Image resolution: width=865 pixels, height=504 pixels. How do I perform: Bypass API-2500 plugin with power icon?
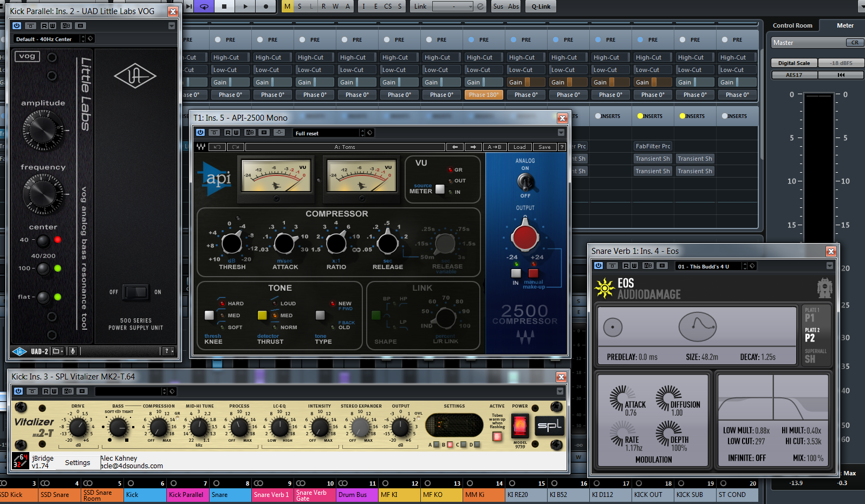pyautogui.click(x=200, y=133)
